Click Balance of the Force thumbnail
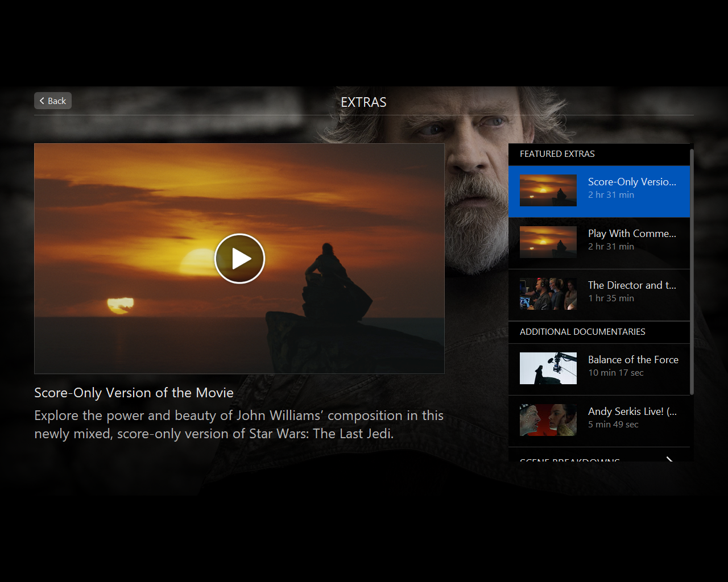This screenshot has width=728, height=582. [x=548, y=368]
